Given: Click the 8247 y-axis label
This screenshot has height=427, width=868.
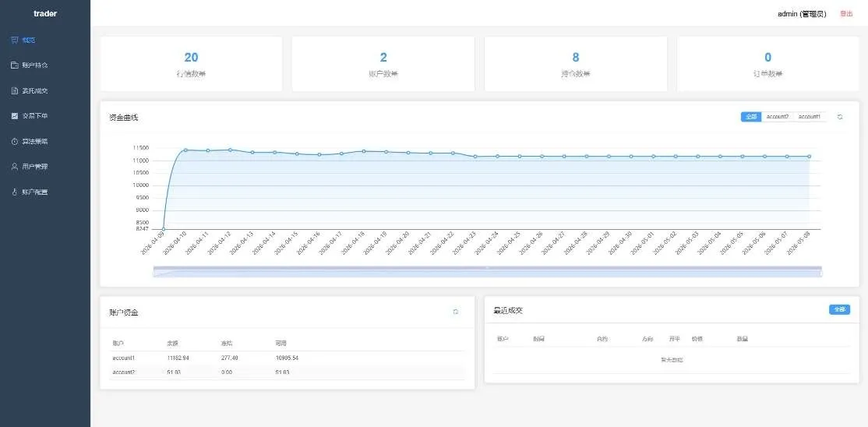Looking at the screenshot, I should tap(142, 229).
